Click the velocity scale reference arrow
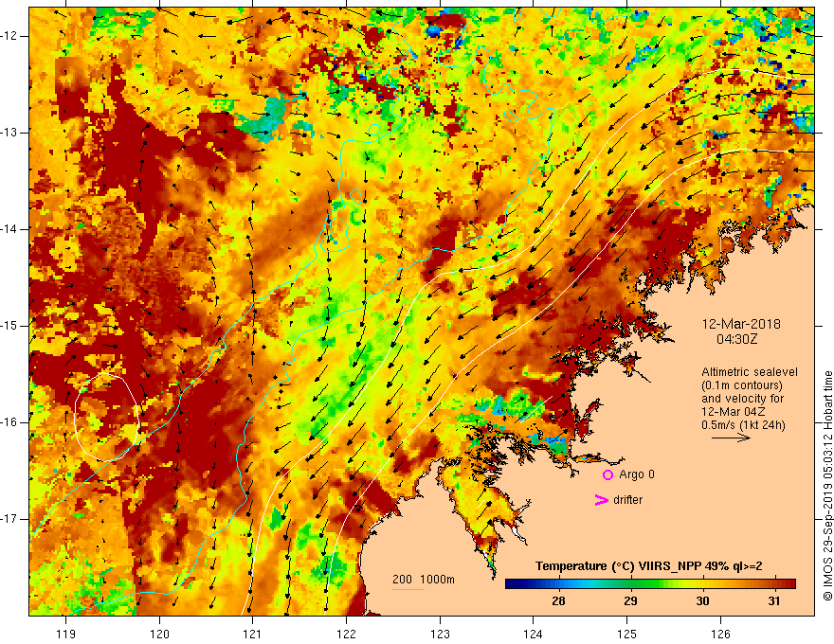The height and width of the screenshot is (644, 834). [731, 438]
